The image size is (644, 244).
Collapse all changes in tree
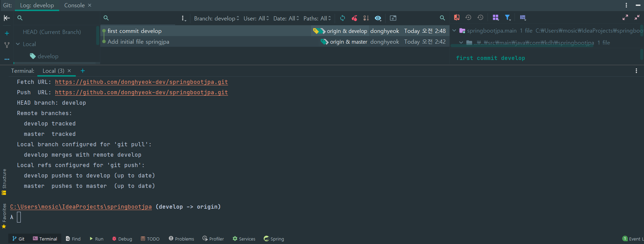click(x=637, y=17)
